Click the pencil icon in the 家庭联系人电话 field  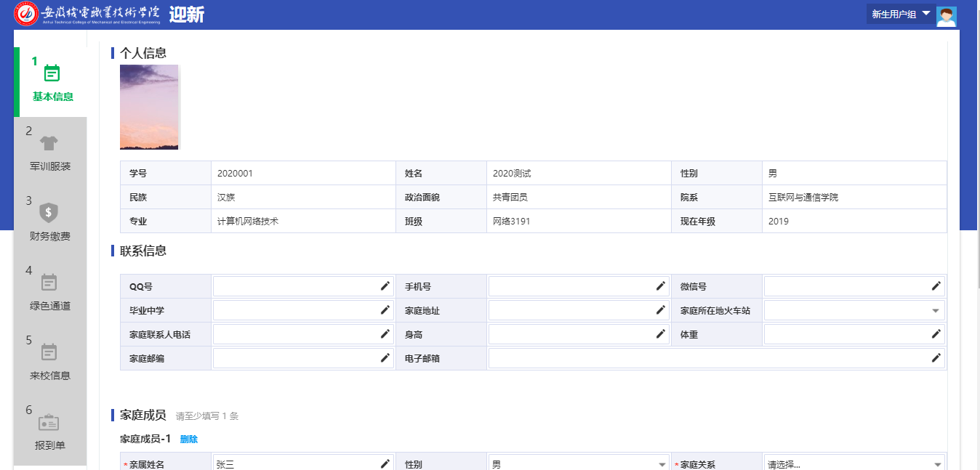[x=385, y=334]
